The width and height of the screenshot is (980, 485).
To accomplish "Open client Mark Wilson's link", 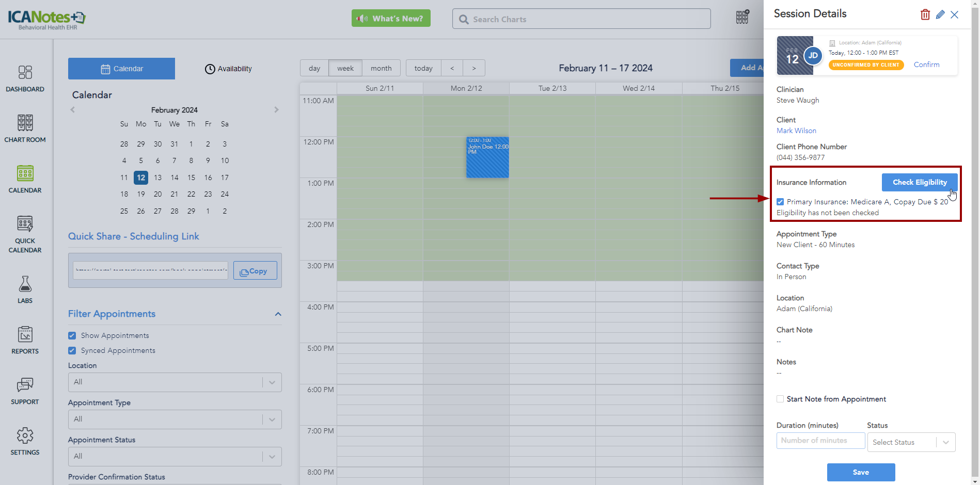I will 796,131.
